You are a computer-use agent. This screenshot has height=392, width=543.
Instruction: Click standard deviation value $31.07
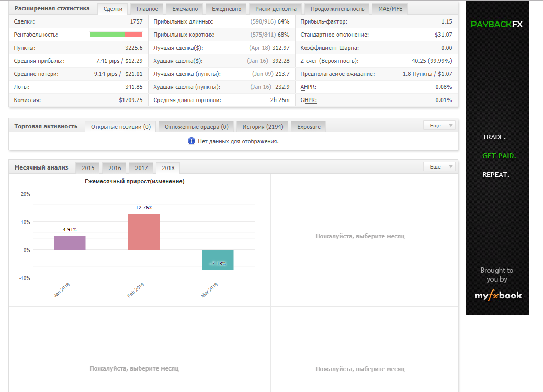tap(444, 35)
